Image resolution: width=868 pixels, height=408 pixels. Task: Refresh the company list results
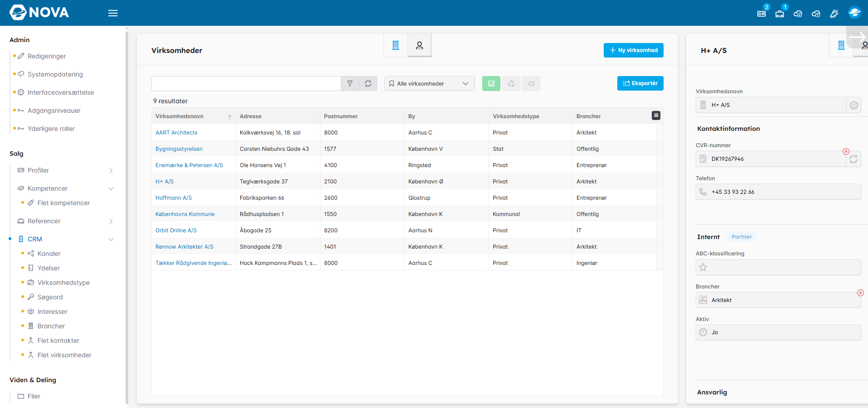coord(368,83)
